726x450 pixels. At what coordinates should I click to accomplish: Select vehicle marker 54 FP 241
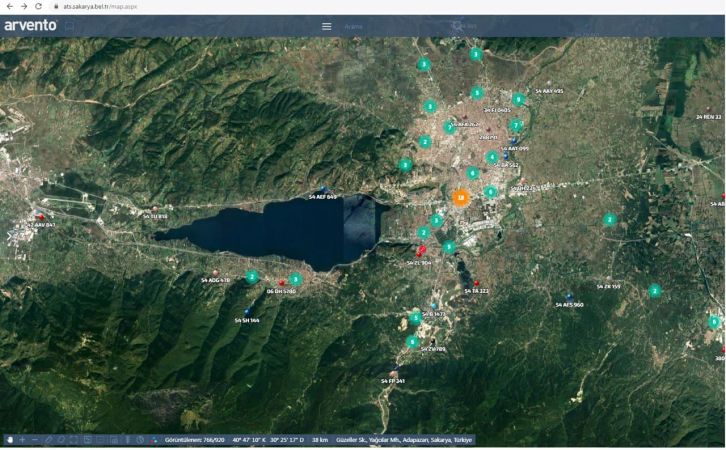(393, 374)
